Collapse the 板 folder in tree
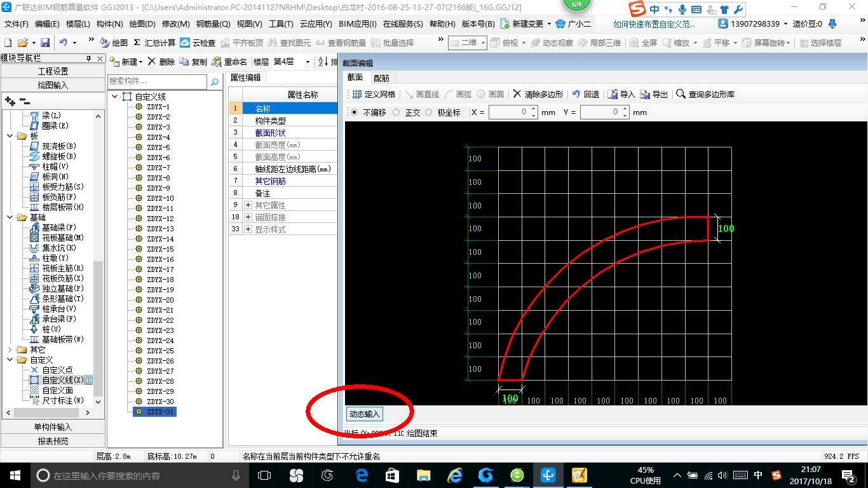 pyautogui.click(x=10, y=136)
